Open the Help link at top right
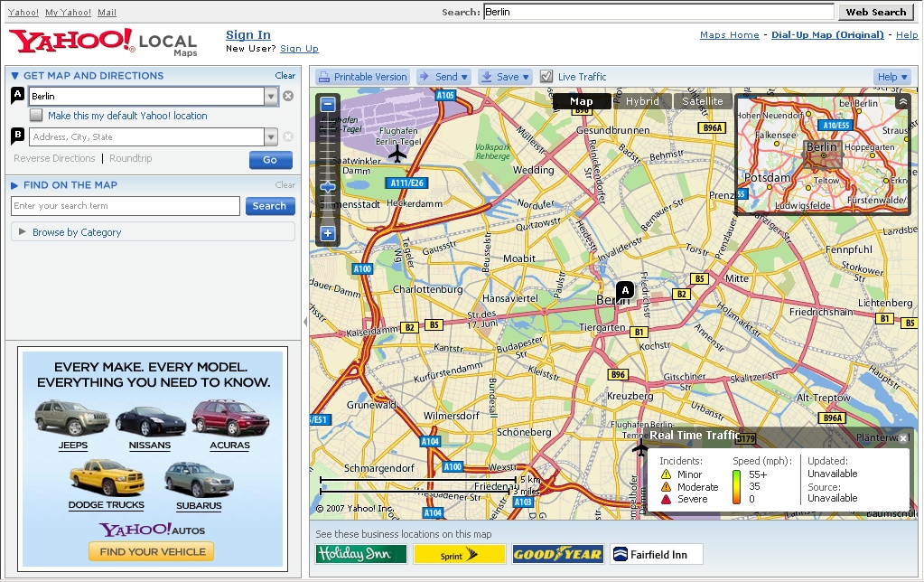 (906, 34)
